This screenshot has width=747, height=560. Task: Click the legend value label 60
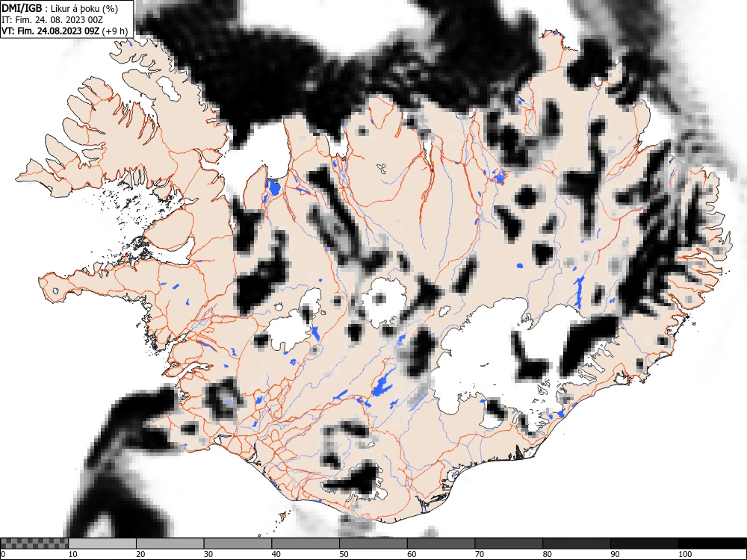[412, 554]
